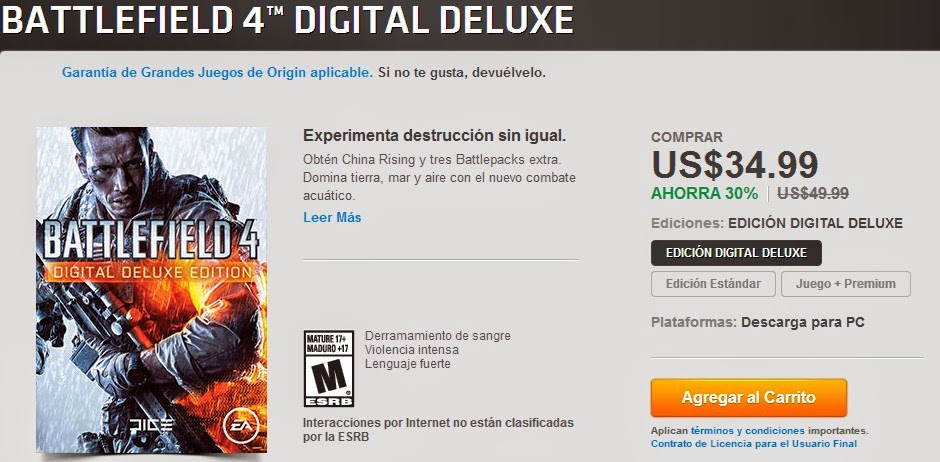Select the Juego + Premium edition
940x462 pixels.
[845, 284]
